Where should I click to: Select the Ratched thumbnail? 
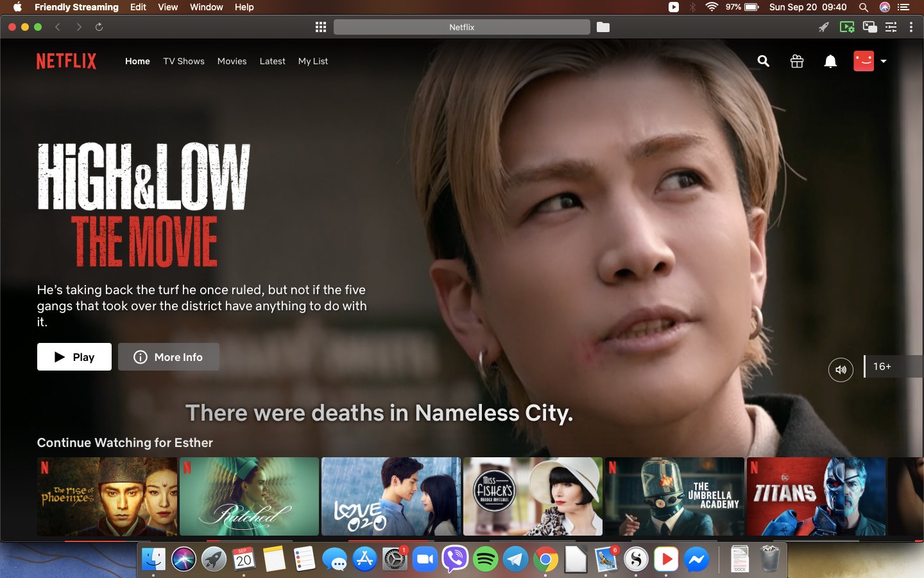[x=249, y=496]
